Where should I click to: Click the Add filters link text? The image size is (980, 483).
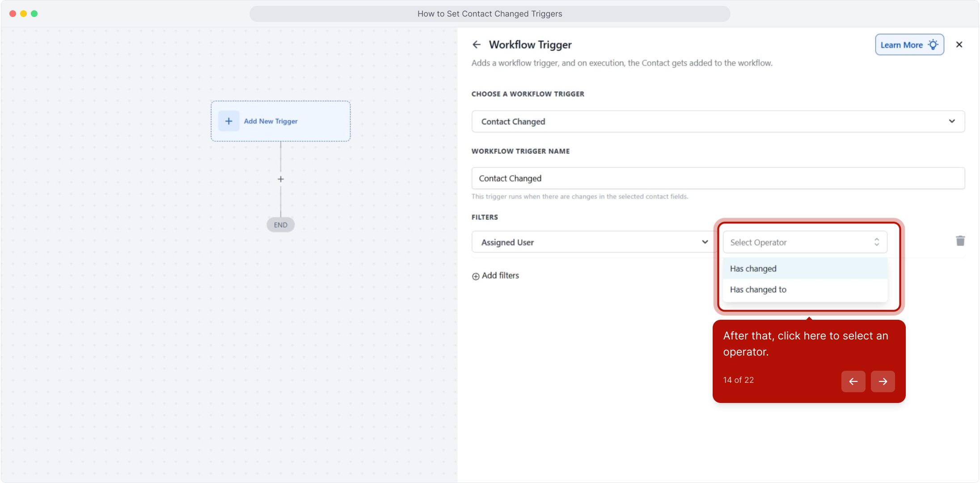coord(500,275)
